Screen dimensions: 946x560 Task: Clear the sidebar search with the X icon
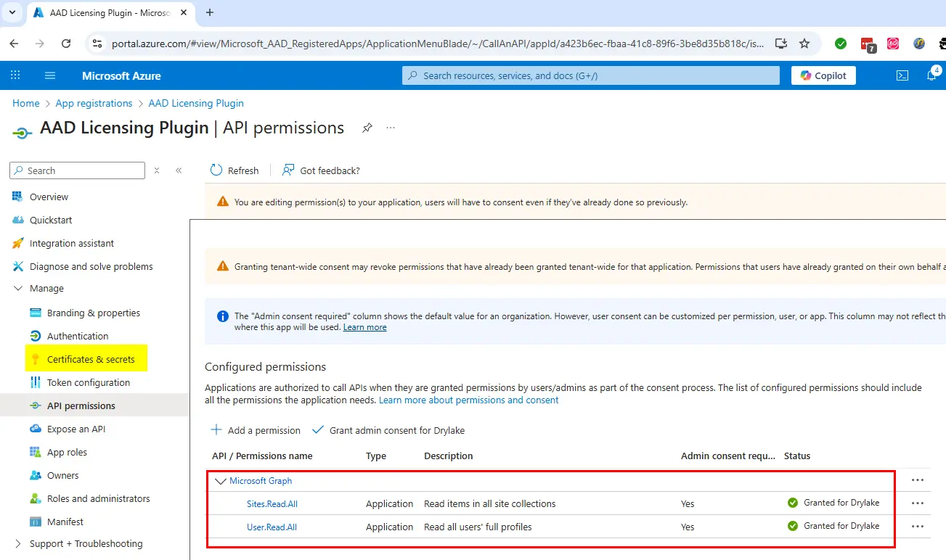coord(157,170)
